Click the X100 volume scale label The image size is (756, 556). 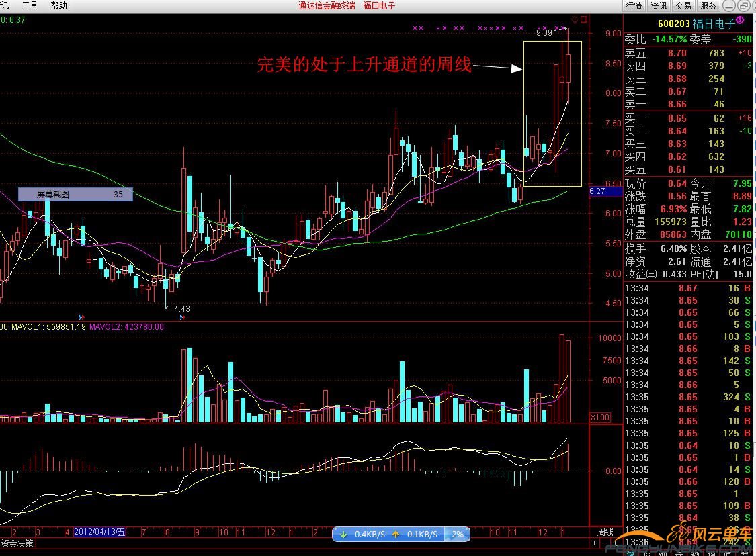tap(600, 418)
